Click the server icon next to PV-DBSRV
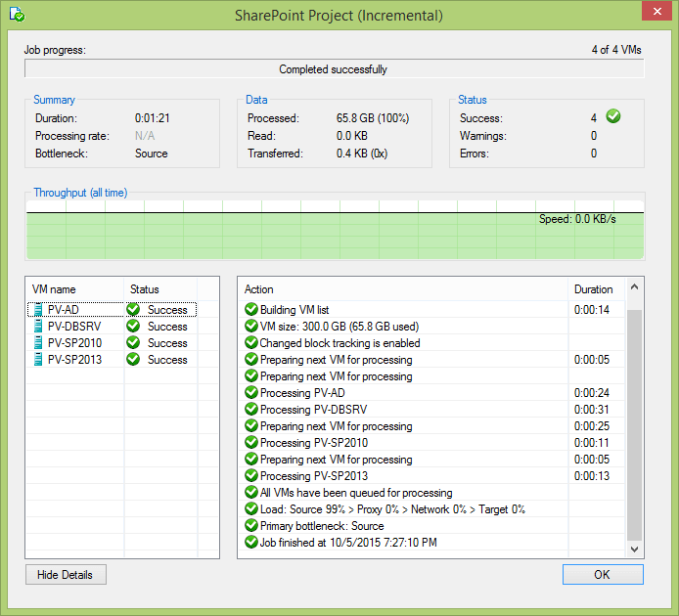The image size is (679, 616). (x=38, y=326)
